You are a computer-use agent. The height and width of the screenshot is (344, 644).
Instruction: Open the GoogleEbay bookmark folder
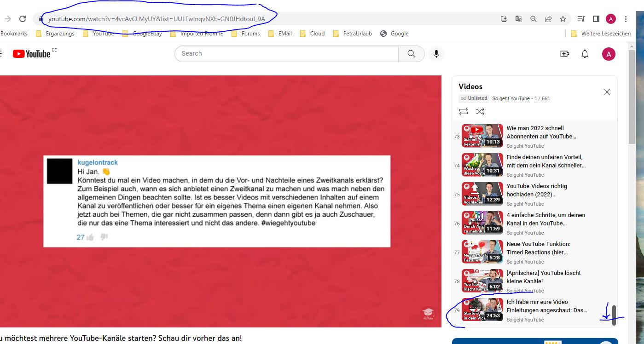click(x=142, y=34)
